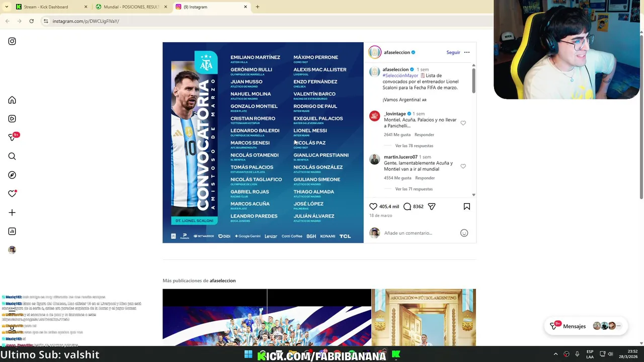Screen dimensions: 644x362
Task: Open comments bubble icon on post
Action: 407,207
